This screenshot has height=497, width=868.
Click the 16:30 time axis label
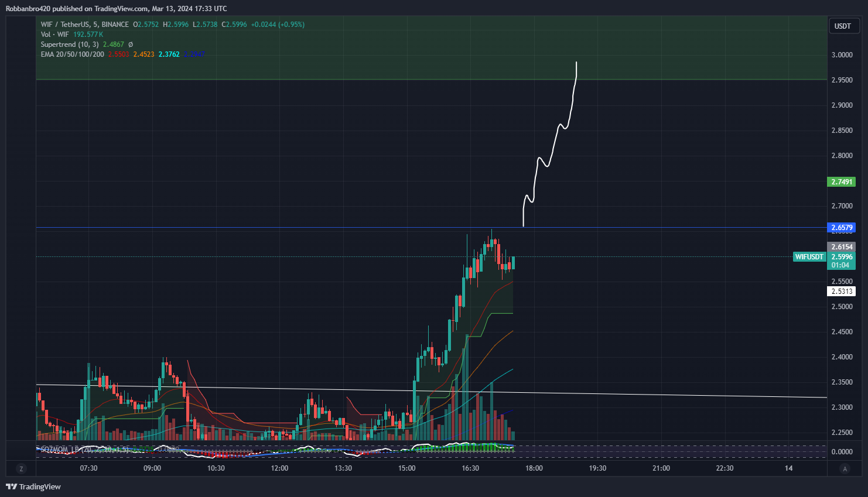tap(470, 468)
